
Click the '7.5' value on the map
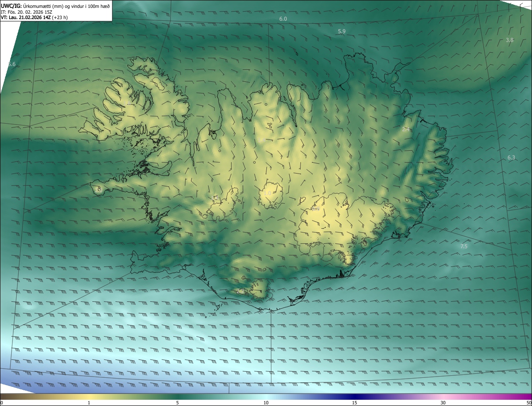464,247
